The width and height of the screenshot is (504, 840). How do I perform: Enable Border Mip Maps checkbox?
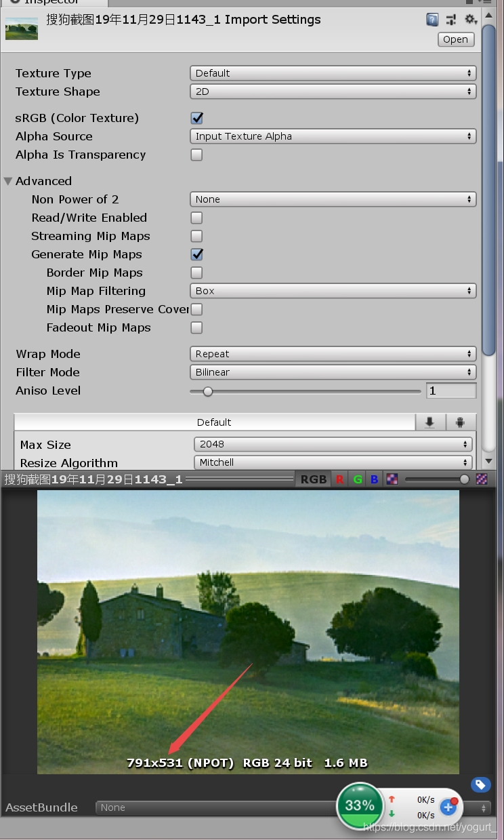coord(197,273)
